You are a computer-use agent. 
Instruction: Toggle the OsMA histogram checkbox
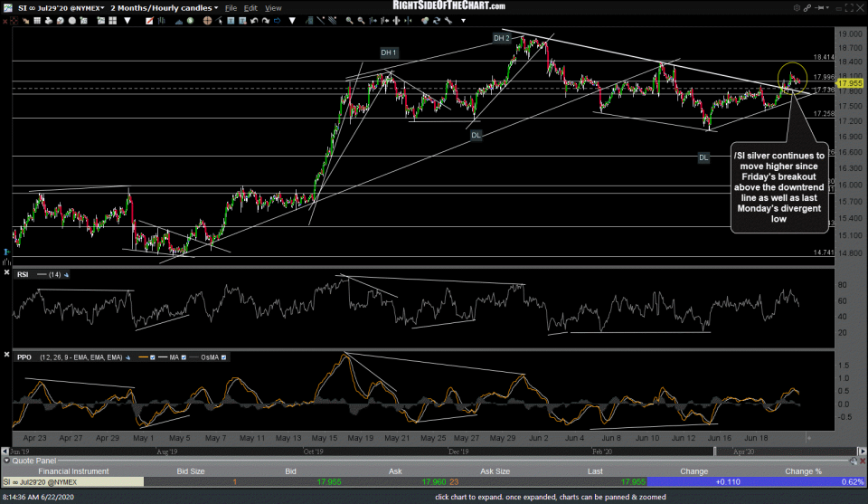click(x=222, y=357)
